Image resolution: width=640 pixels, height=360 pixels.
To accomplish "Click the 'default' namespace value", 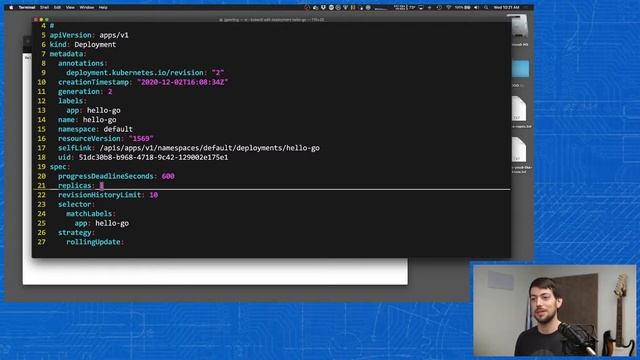I will [118, 129].
